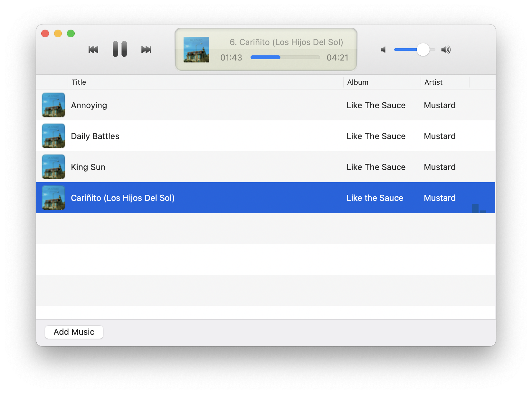Click Mustard artist in Cariñito row

[x=440, y=198]
